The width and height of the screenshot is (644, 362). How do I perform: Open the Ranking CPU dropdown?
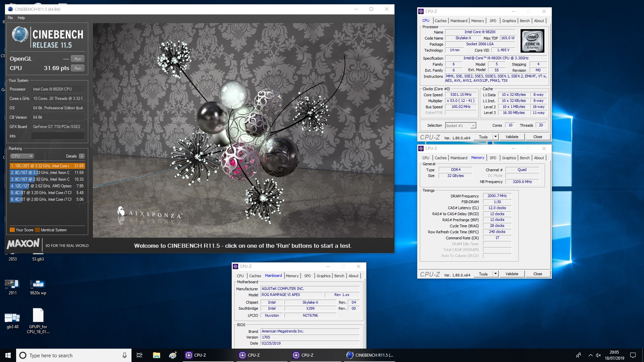coord(22,156)
